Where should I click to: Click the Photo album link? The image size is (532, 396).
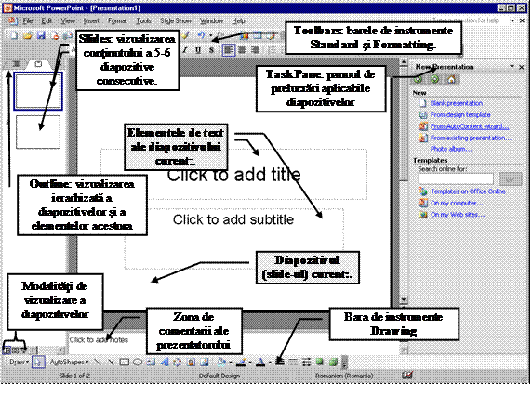[451, 149]
